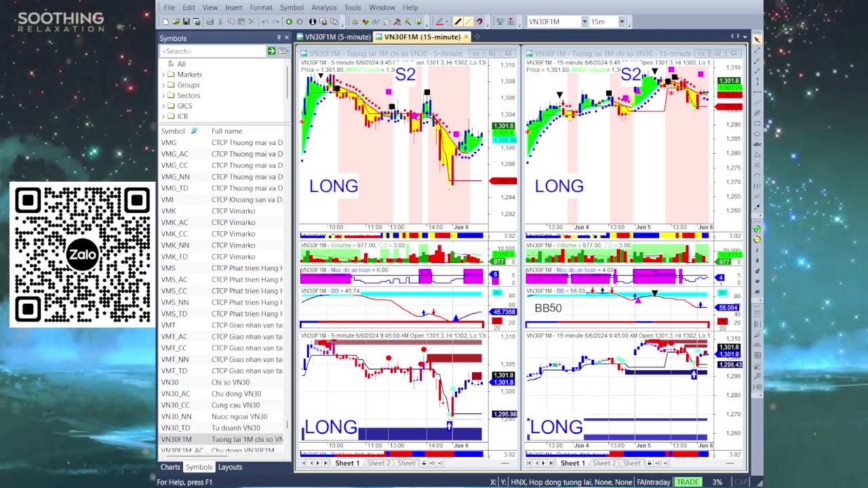Image resolution: width=868 pixels, height=488 pixels.
Task: Expand the ICB tree node
Action: coord(163,117)
